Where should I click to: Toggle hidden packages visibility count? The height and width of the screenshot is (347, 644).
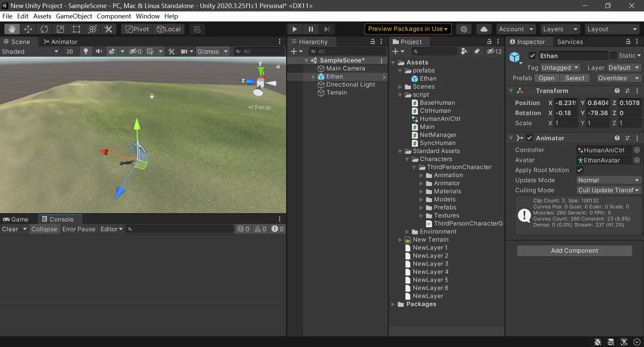[x=494, y=52]
